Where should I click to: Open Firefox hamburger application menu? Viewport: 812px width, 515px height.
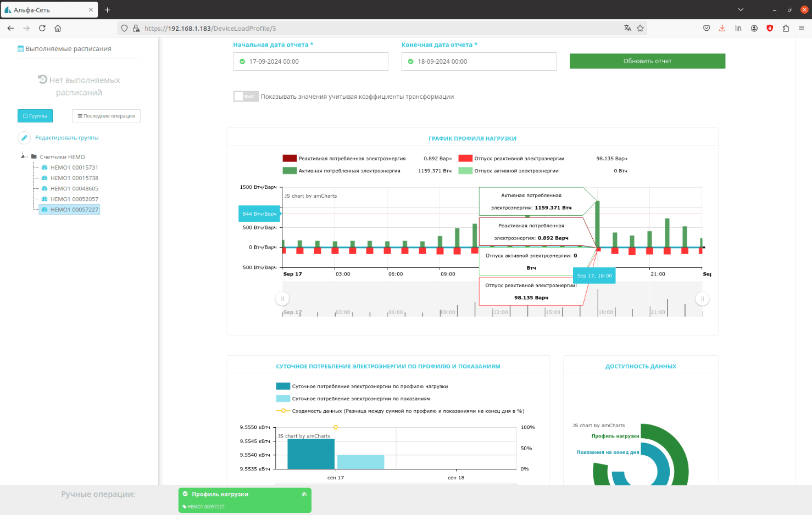pyautogui.click(x=802, y=28)
